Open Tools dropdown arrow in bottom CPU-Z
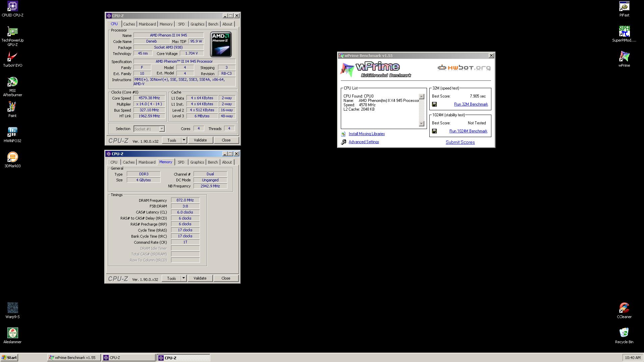644x362 pixels. pyautogui.click(x=183, y=278)
